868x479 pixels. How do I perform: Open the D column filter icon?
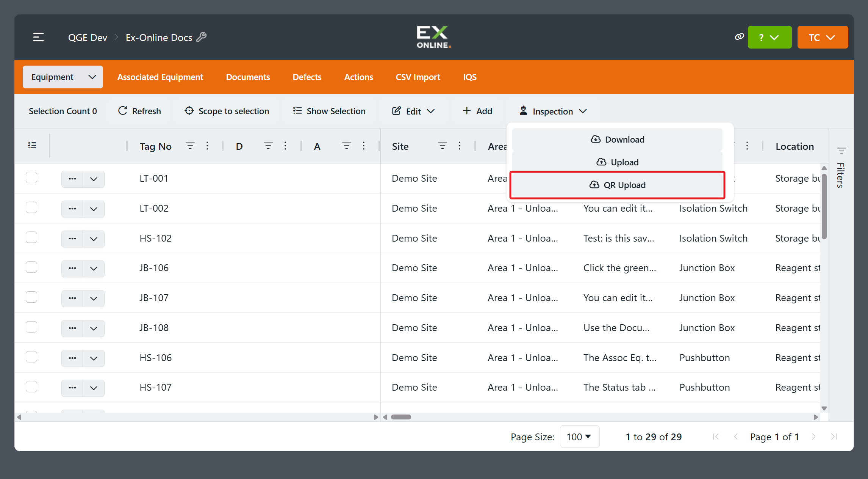click(x=268, y=146)
